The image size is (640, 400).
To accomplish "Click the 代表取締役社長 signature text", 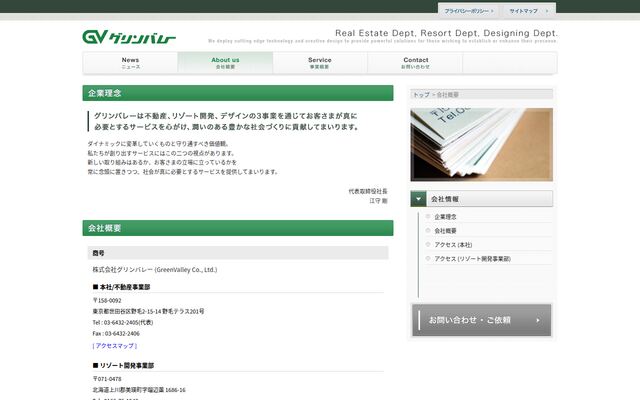I will [368, 191].
